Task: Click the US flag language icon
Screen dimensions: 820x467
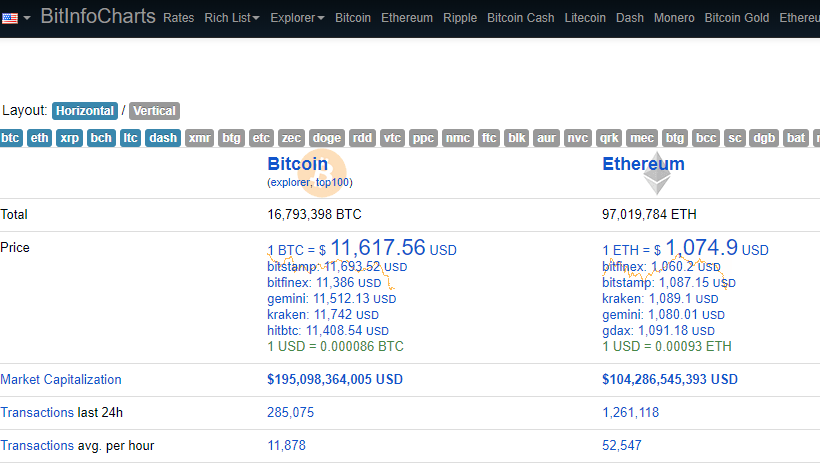Action: tap(9, 18)
